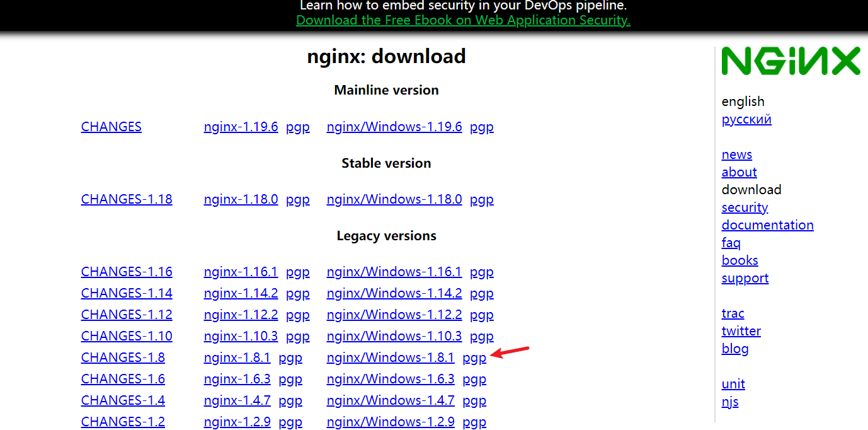Open pgp signature for nginx-1.8.1
The width and height of the screenshot is (868, 430).
point(290,358)
